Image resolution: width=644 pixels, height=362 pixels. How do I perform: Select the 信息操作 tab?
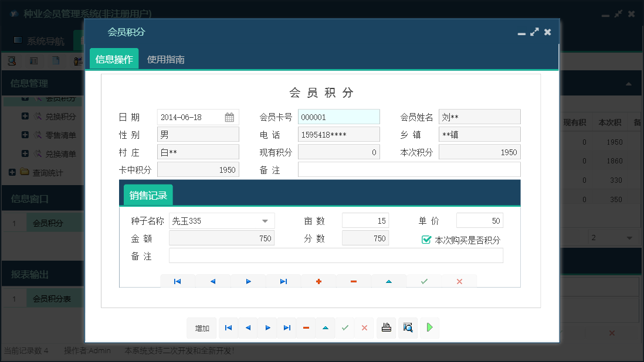[113, 59]
